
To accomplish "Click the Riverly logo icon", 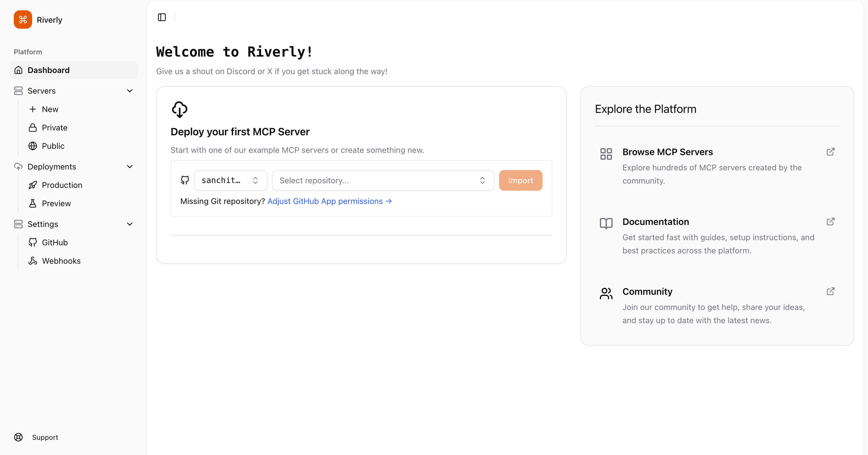I will click(23, 20).
